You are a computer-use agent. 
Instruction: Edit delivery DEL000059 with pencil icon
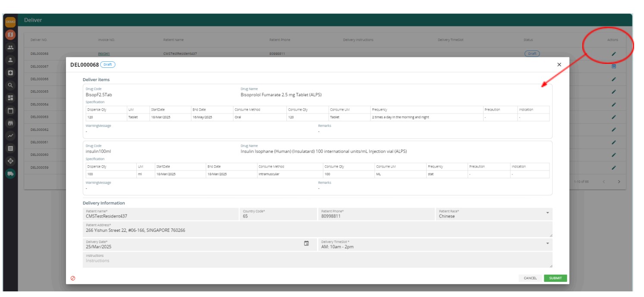pyautogui.click(x=614, y=168)
